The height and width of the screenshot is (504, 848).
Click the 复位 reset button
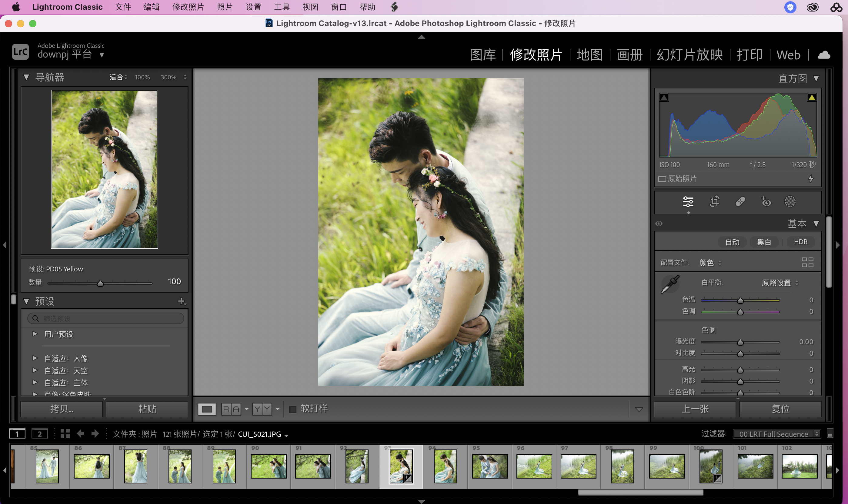(x=780, y=409)
